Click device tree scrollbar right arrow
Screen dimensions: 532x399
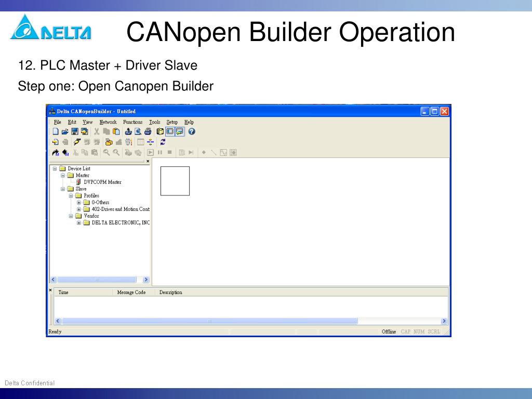(146, 280)
